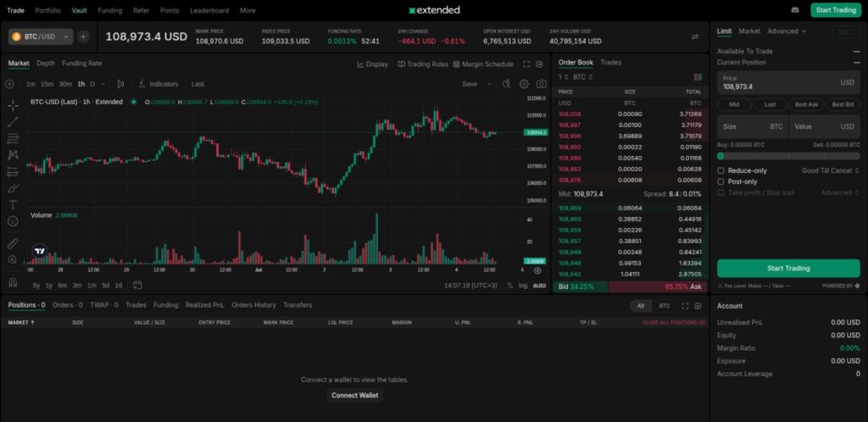Switch to the Funding Rate tab

pos(82,63)
